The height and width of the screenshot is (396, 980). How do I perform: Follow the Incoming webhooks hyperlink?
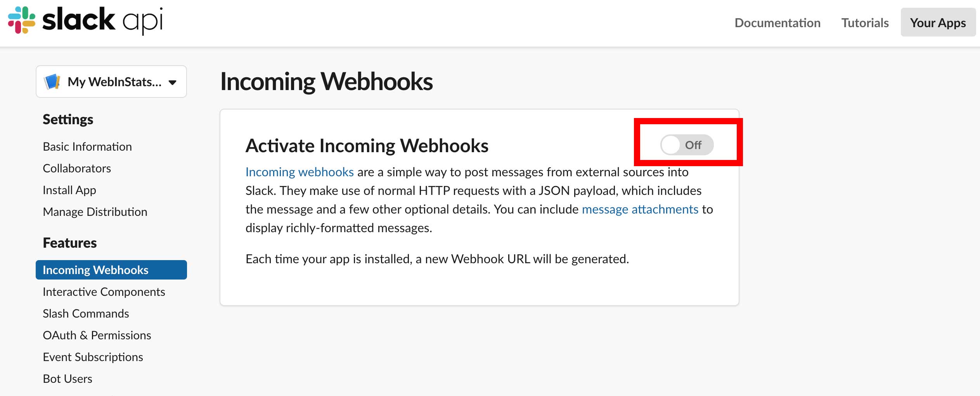tap(300, 172)
